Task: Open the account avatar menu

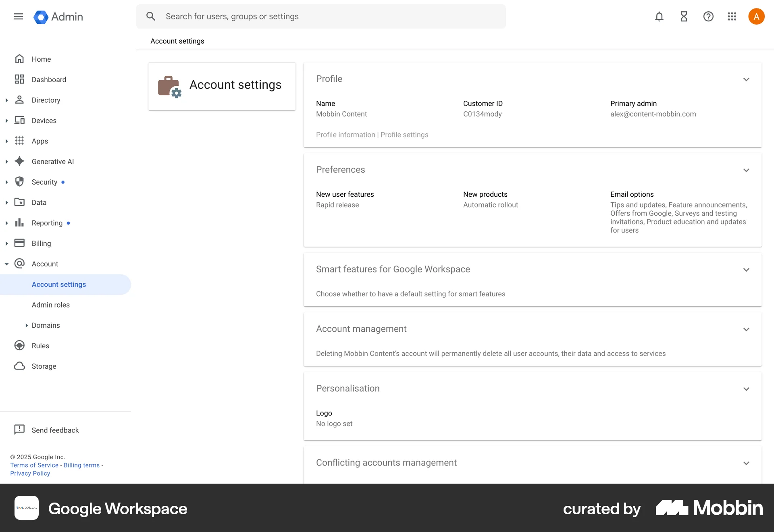Action: (756, 17)
